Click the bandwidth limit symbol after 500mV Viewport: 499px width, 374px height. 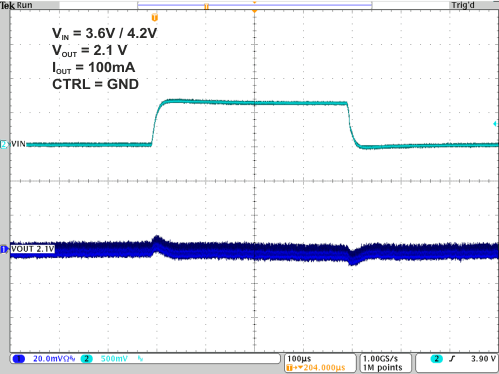140,359
